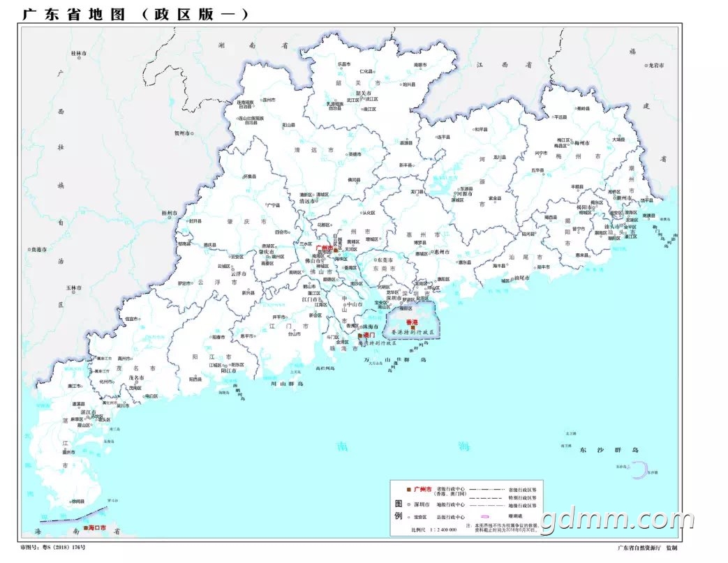
Task: Click the 香港特别行政区 region label
Action: [x=413, y=333]
